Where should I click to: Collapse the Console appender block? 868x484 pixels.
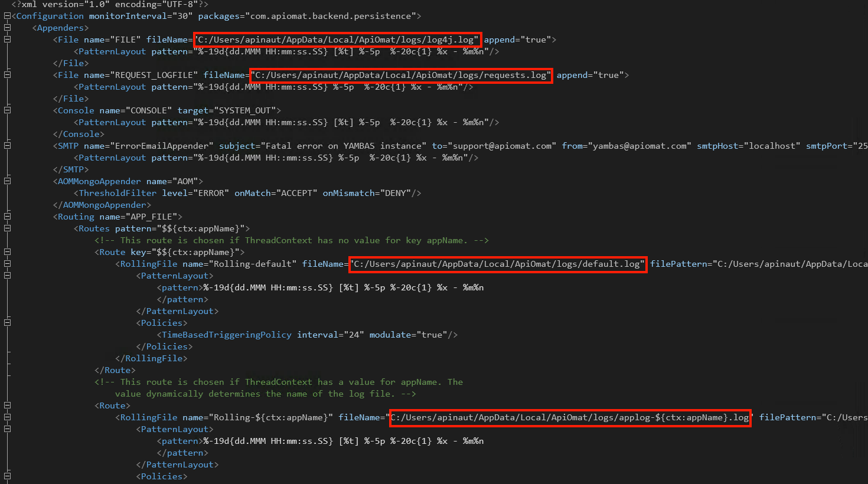click(x=7, y=110)
